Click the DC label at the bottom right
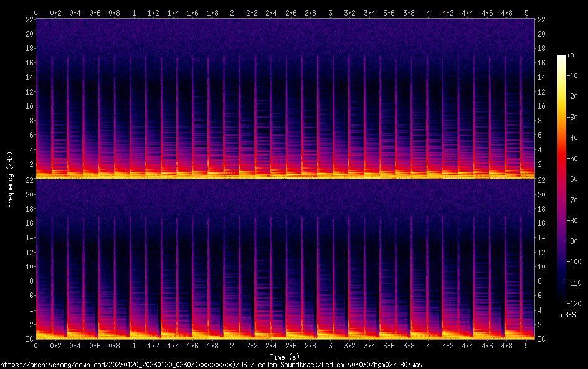588x369 pixels. click(541, 339)
